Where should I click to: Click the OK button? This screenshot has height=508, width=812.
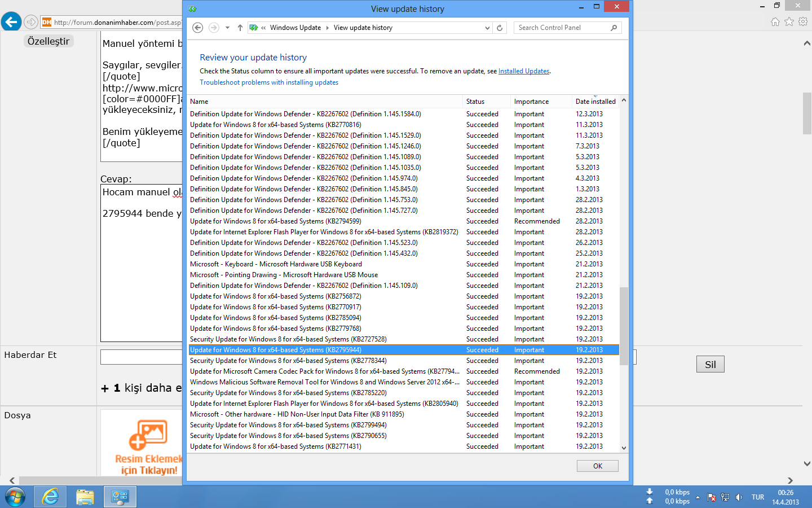pos(598,466)
